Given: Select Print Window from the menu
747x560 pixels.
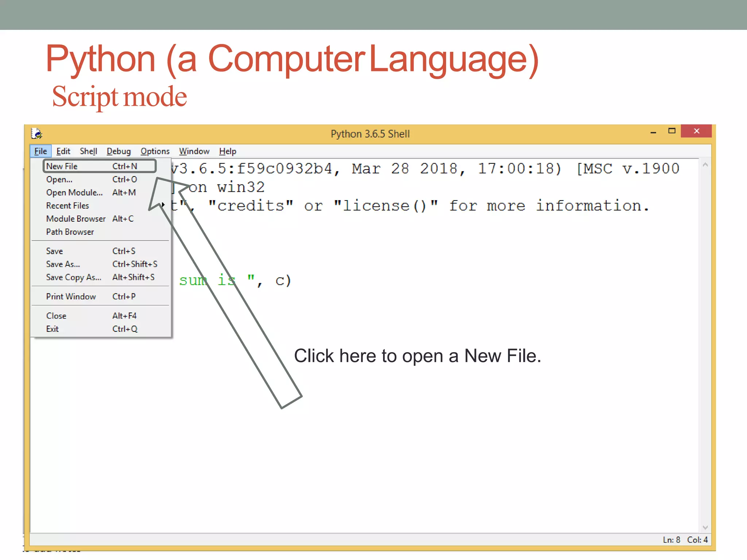Looking at the screenshot, I should click(x=100, y=297).
